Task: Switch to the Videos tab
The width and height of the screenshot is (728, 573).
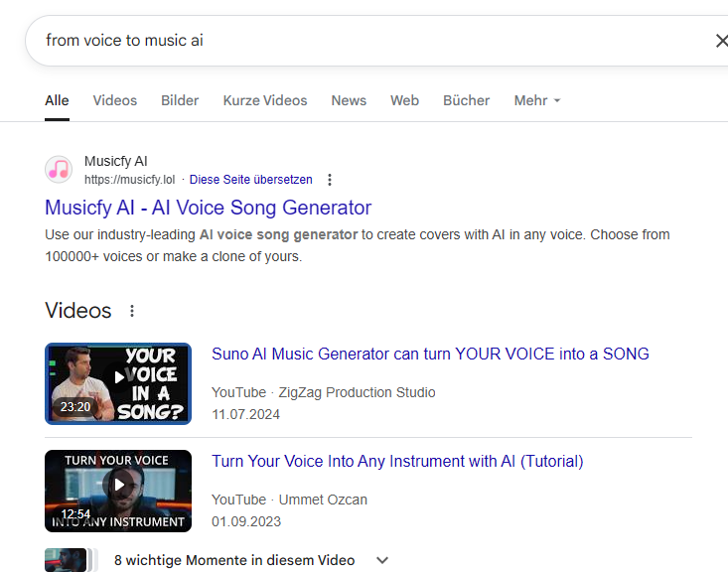Action: click(x=114, y=100)
